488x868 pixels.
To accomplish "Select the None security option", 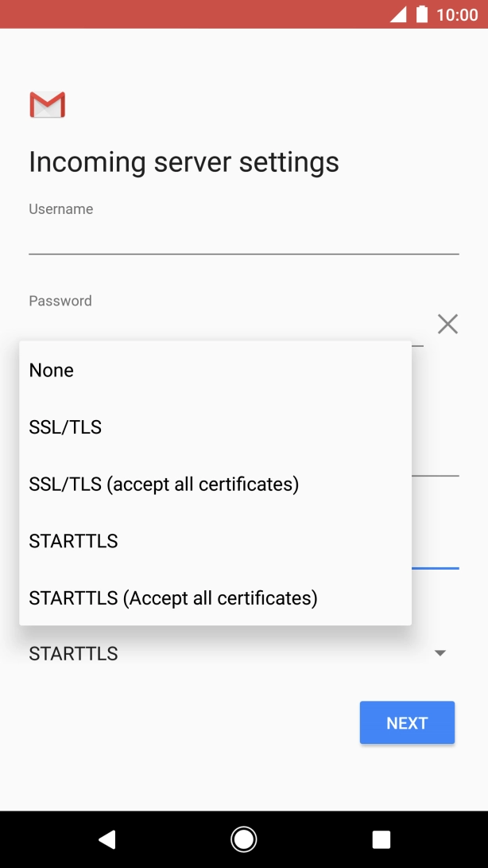I will tap(51, 370).
